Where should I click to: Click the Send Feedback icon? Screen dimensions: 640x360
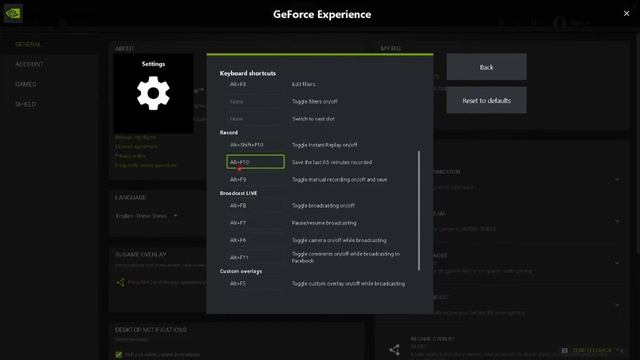click(564, 350)
